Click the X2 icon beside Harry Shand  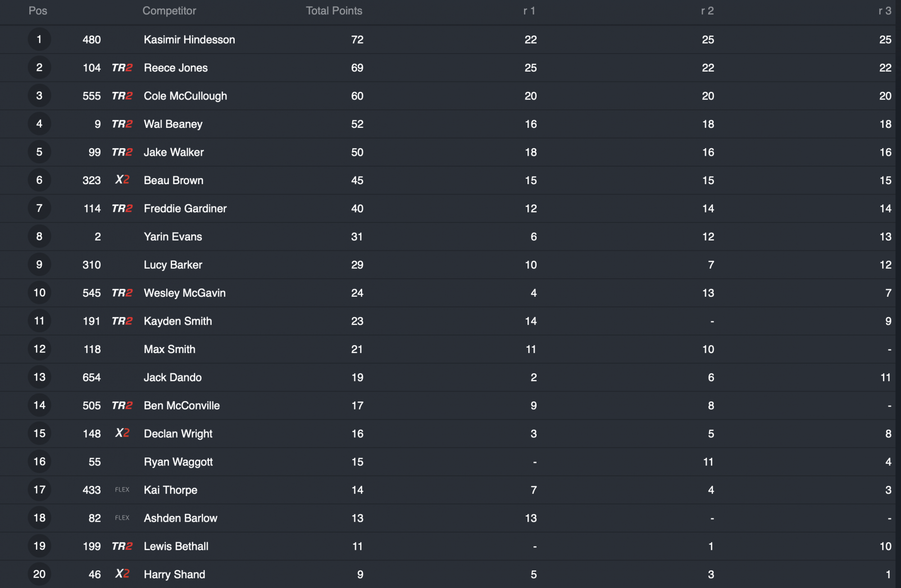(122, 574)
